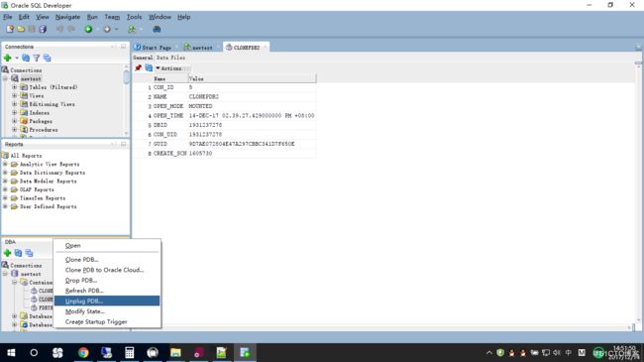Viewport: 644px width, 362px height.
Task: Select the General sub-tab
Action: click(x=143, y=58)
